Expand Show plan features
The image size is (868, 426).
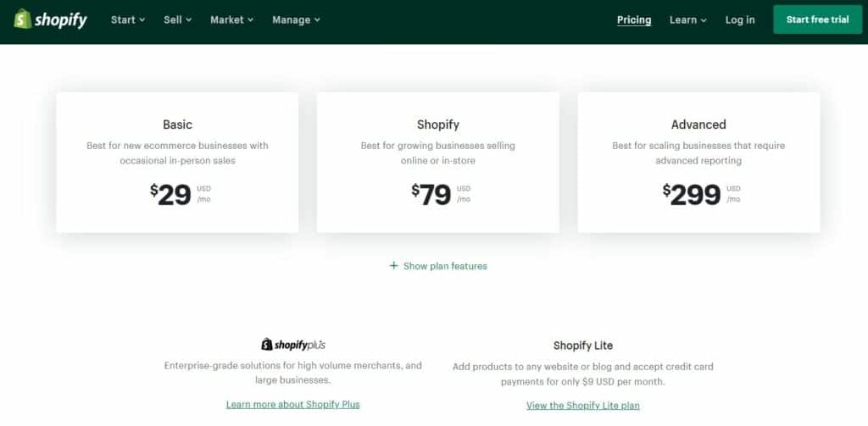(x=438, y=266)
